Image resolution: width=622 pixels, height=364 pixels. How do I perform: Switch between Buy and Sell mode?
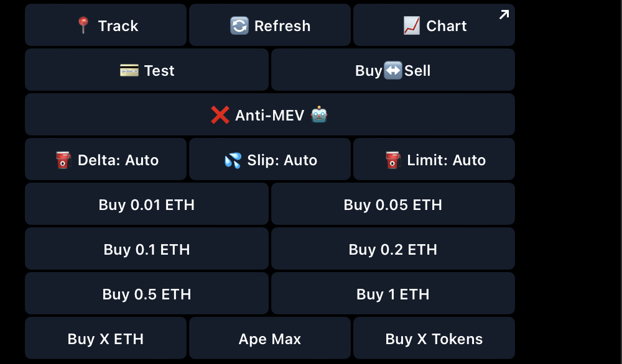coord(393,70)
